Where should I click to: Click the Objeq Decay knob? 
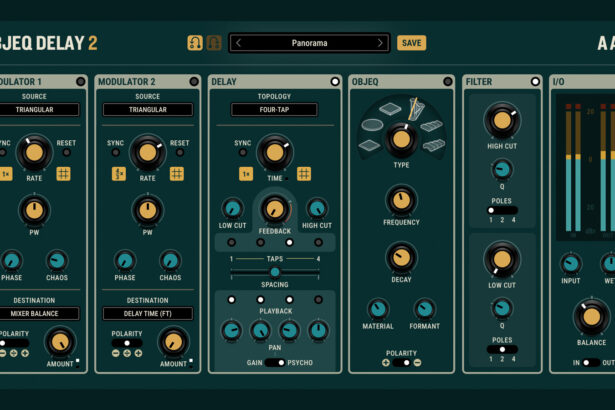pyautogui.click(x=401, y=258)
